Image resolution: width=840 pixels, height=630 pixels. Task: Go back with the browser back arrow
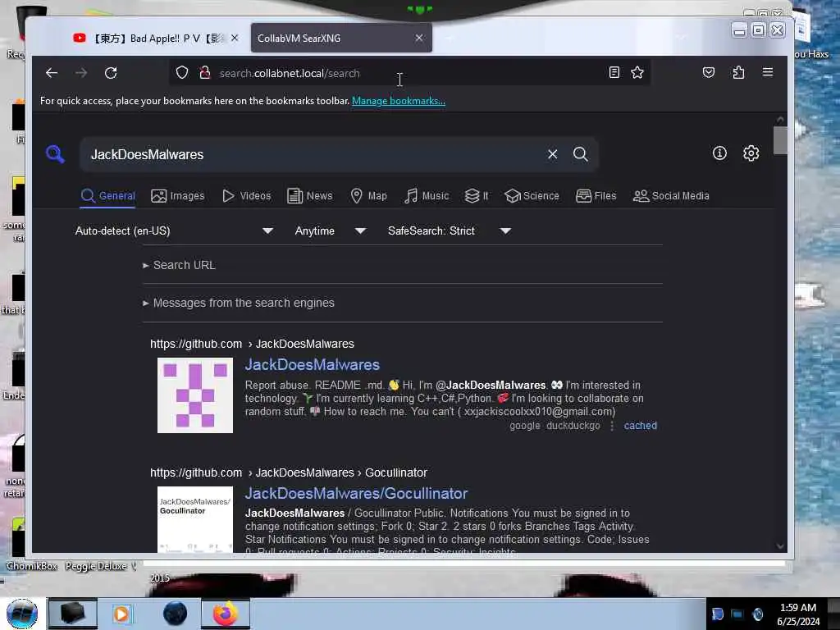point(52,73)
